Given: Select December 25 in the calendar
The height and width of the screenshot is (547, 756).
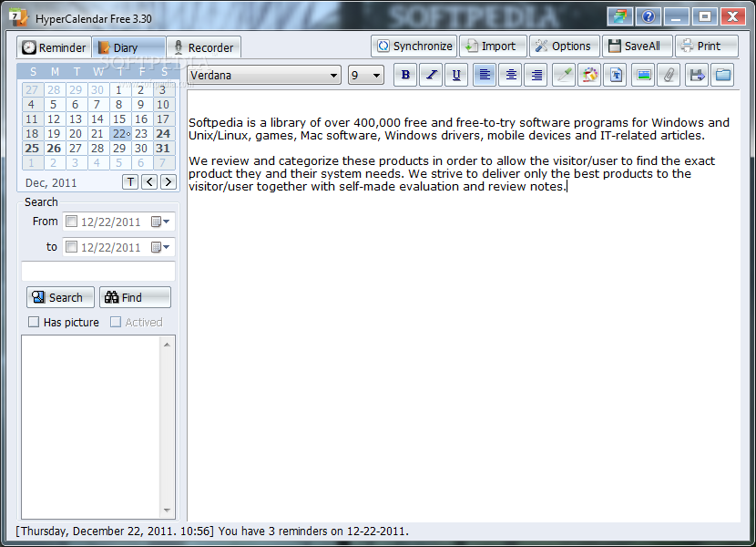Looking at the screenshot, I should pos(32,149).
